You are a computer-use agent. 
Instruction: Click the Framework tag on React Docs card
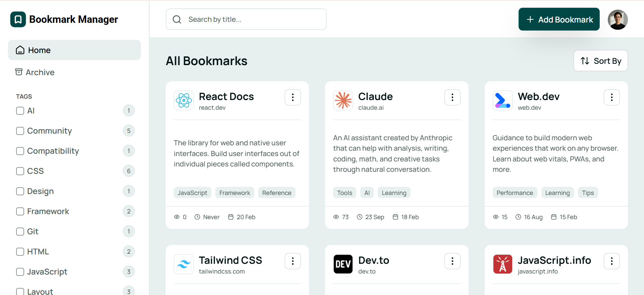point(235,193)
